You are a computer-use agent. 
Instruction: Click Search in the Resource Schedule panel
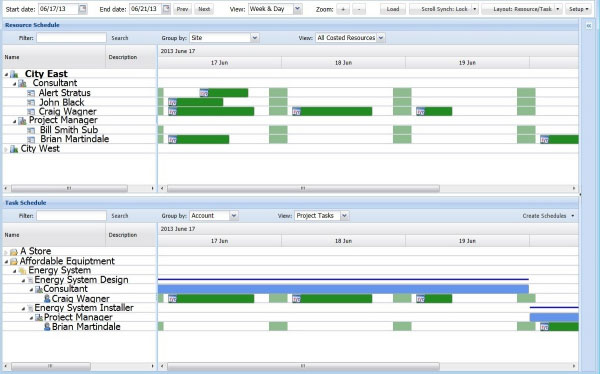pos(120,38)
